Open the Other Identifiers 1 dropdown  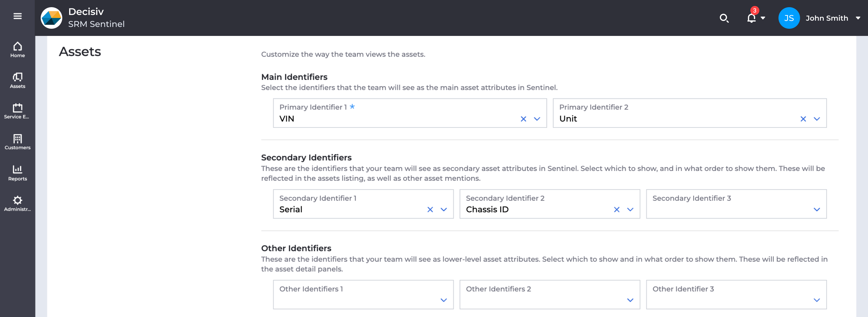pyautogui.click(x=443, y=299)
